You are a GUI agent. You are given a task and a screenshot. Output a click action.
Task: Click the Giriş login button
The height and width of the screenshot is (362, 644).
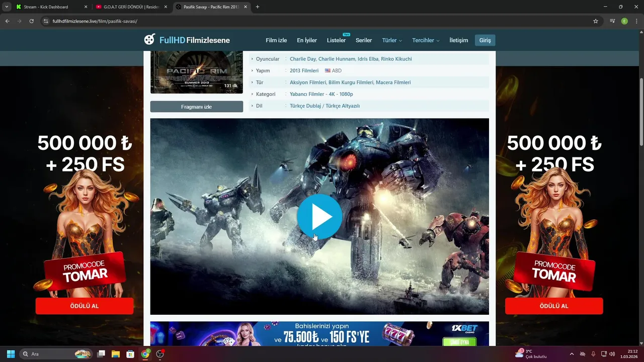click(485, 40)
